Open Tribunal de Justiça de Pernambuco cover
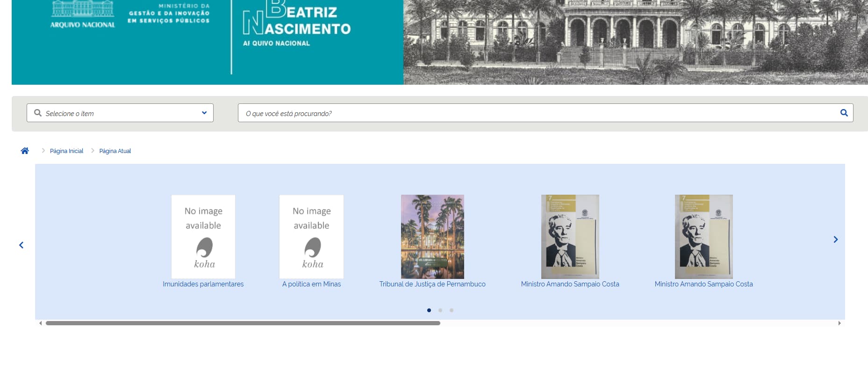The width and height of the screenshot is (868, 373). coord(432,237)
